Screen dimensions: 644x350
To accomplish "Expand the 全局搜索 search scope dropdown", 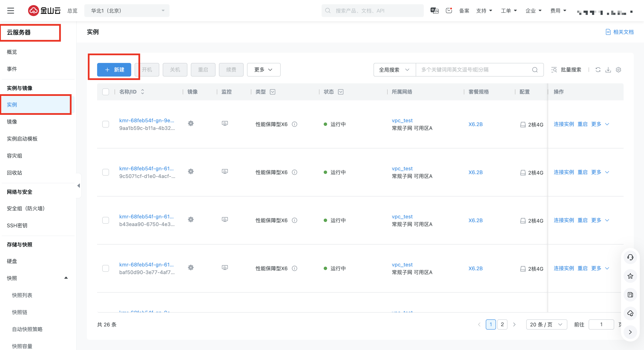I will click(394, 70).
